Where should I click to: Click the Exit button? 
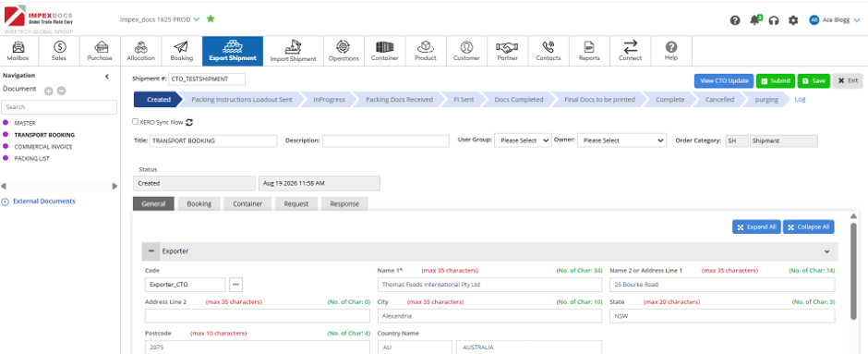point(848,81)
